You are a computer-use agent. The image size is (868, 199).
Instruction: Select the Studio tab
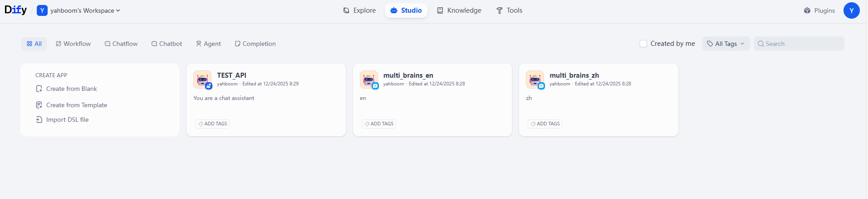406,10
